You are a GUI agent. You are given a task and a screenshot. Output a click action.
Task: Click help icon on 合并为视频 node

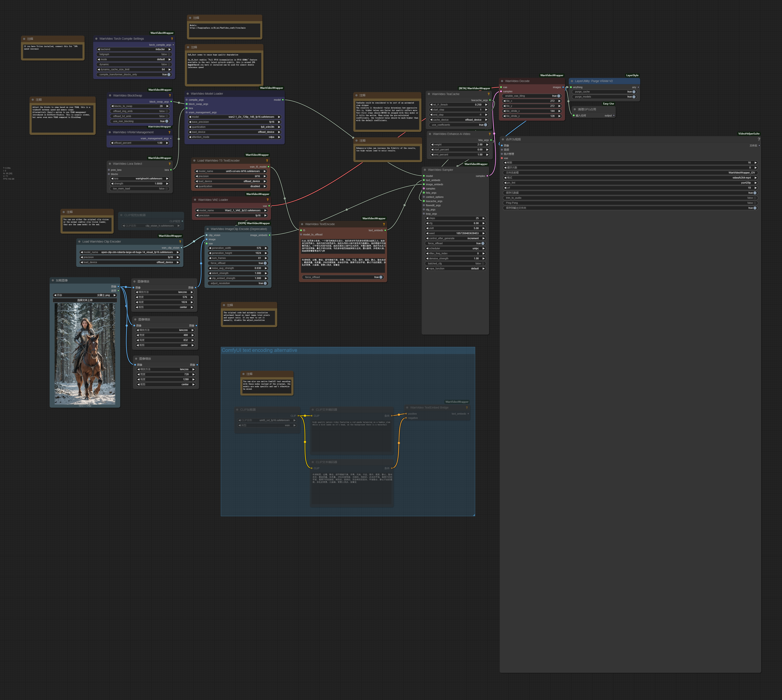coord(758,139)
